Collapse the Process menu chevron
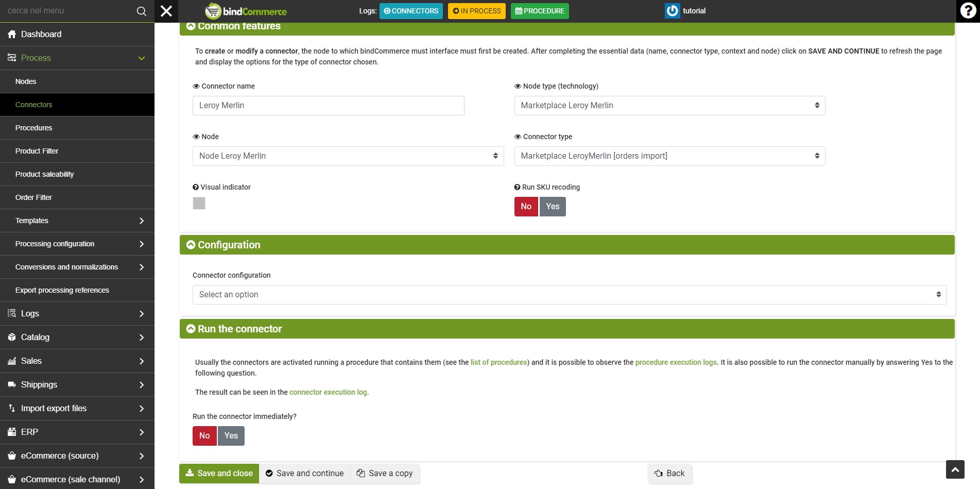This screenshot has width=980, height=489. [142, 58]
